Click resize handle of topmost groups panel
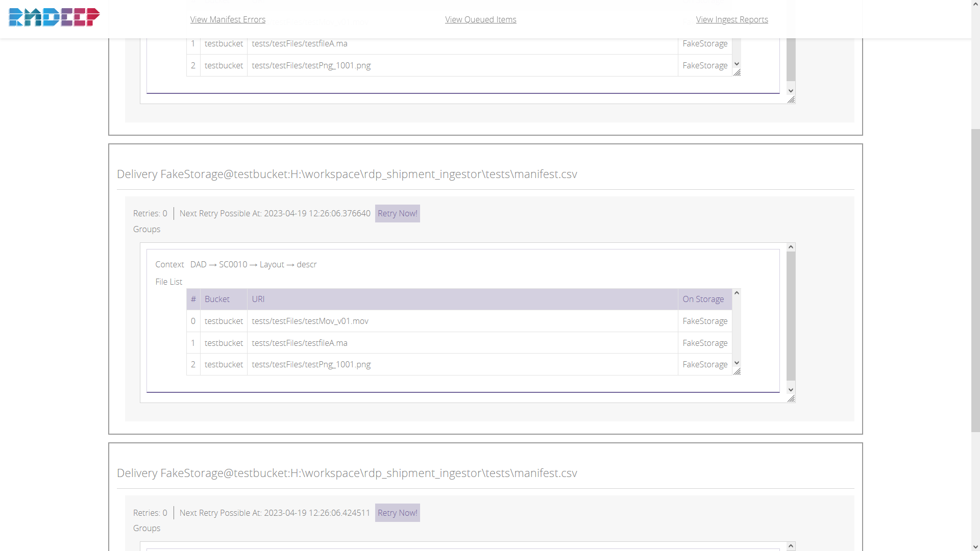 point(791,100)
